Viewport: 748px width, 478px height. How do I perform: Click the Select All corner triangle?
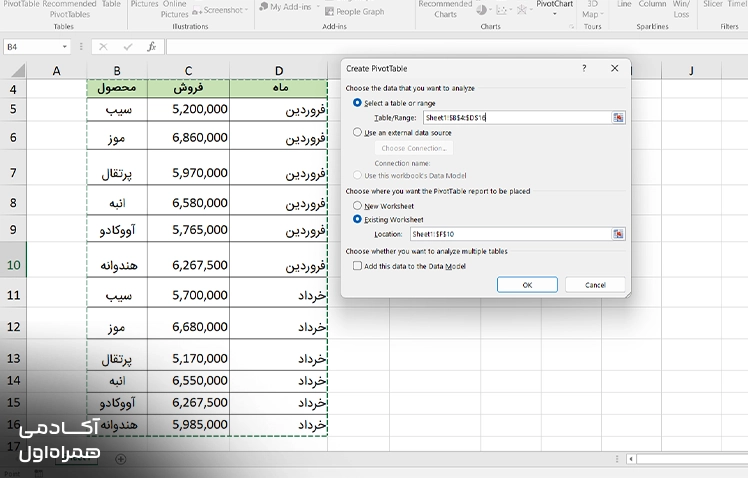pyautogui.click(x=18, y=71)
